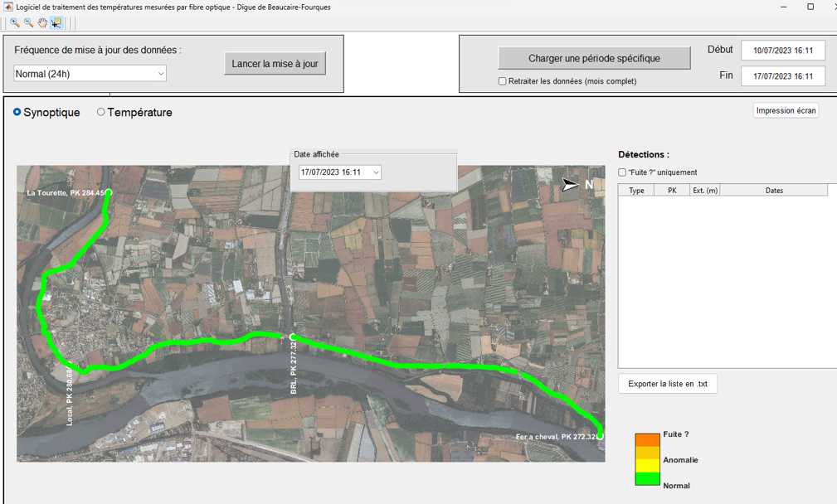This screenshot has height=504, width=837.
Task: Select the Zoom In tool
Action: 15,23
